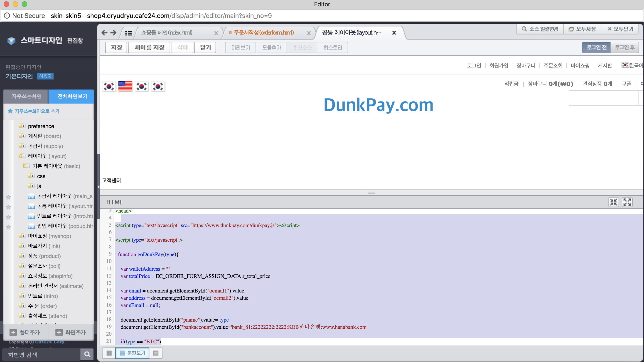644x362 pixels.
Task: Switch to grid view icon at bottom
Action: pyautogui.click(x=109, y=353)
